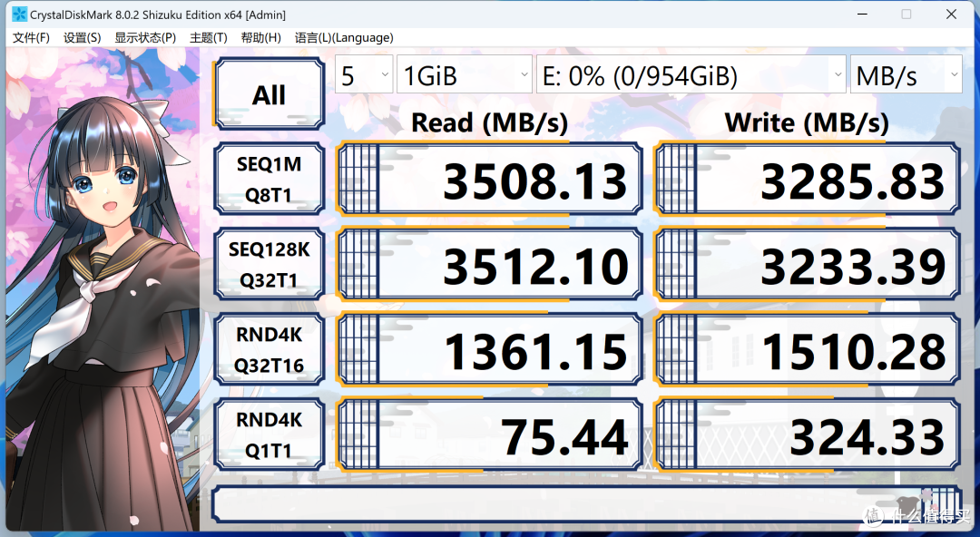
Task: Expand the drive dropdown showing E: 0% (0/954GiB)
Action: (691, 74)
